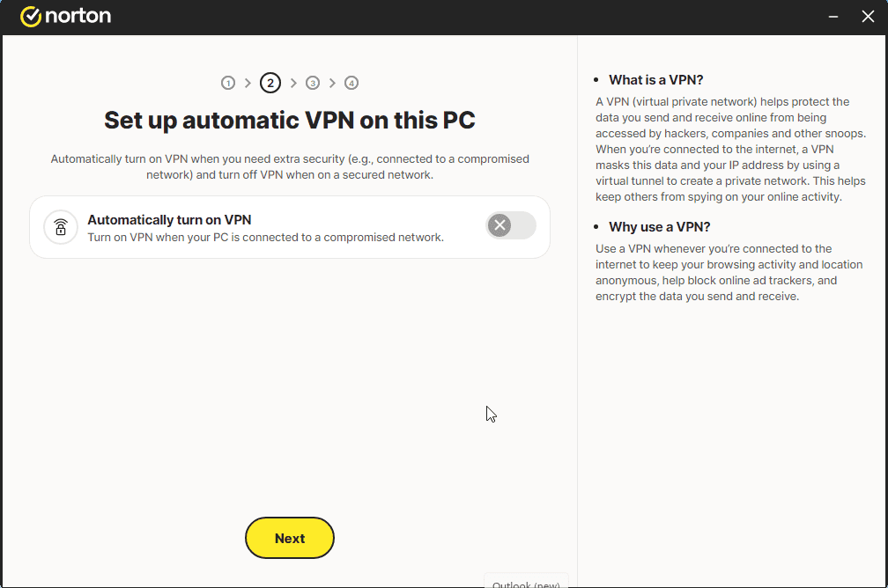Click the "Automatically turn on VPN" label
The height and width of the screenshot is (588, 888).
pyautogui.click(x=169, y=220)
